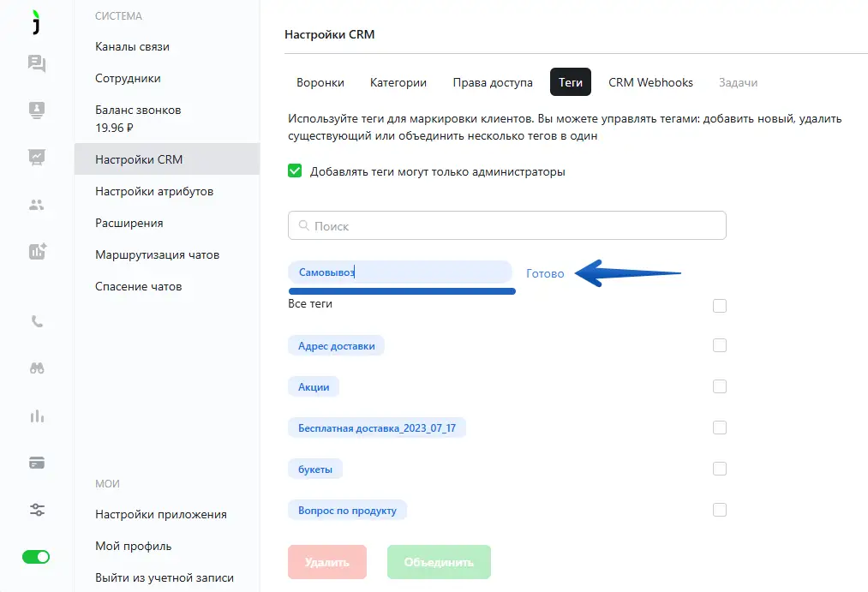The image size is (868, 592).
Task: Open the contacts card icon
Action: click(x=37, y=110)
